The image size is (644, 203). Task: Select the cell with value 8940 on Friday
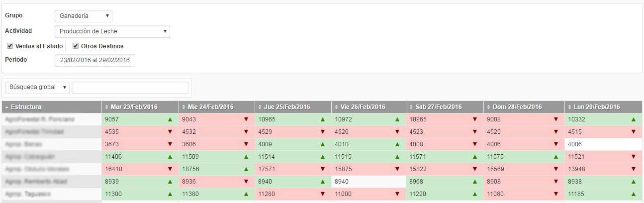[x=368, y=182]
